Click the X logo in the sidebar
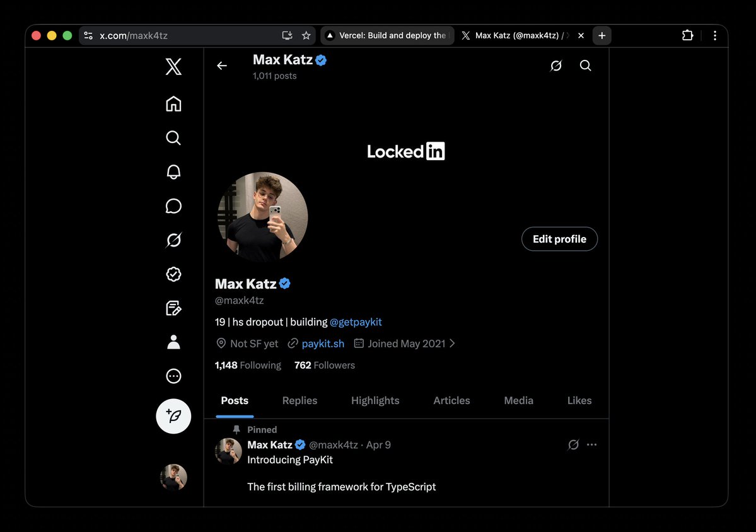 [173, 66]
